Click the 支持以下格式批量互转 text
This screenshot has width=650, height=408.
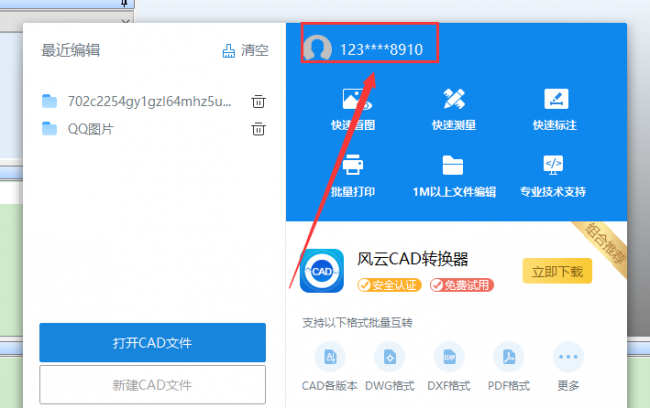click(x=357, y=323)
